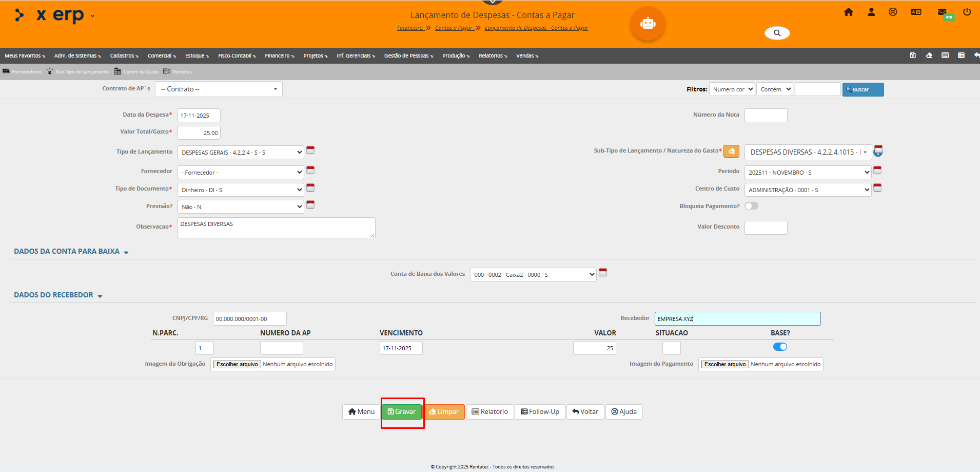Click the green Gravar button
The width and height of the screenshot is (980, 472).
tap(402, 412)
